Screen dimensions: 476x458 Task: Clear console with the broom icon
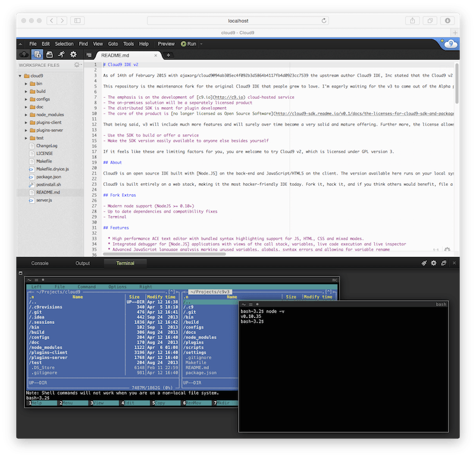(424, 263)
